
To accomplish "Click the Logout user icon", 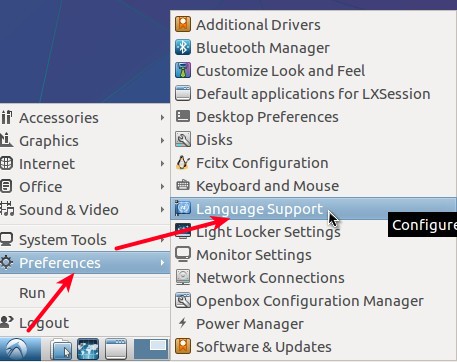I will (x=6, y=322).
